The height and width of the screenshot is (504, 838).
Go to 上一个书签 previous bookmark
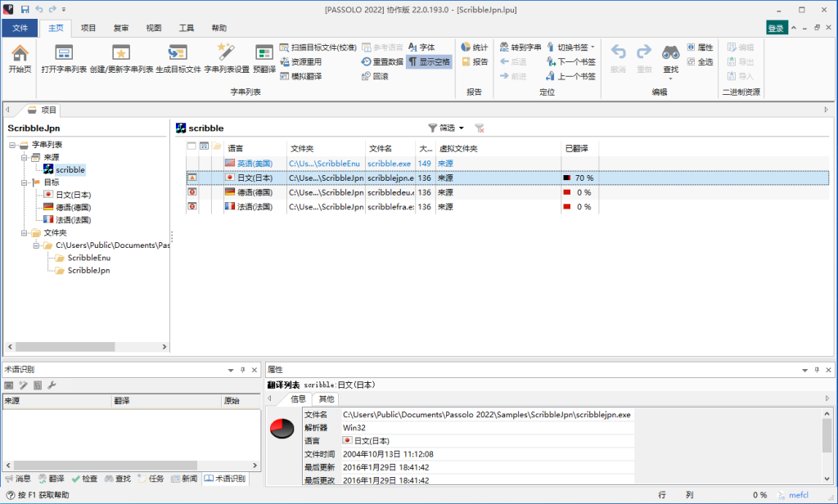click(x=570, y=76)
